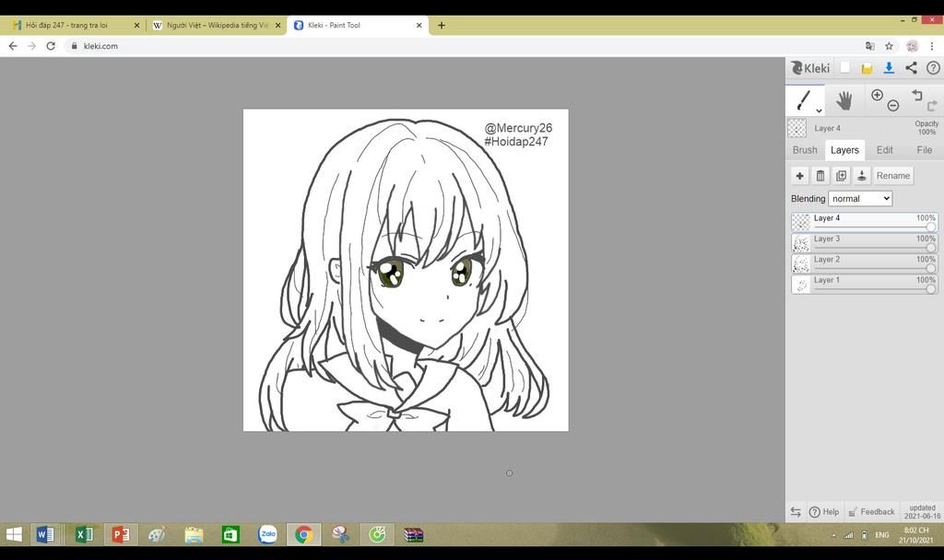Select the brush tool in Kleki

tap(803, 99)
